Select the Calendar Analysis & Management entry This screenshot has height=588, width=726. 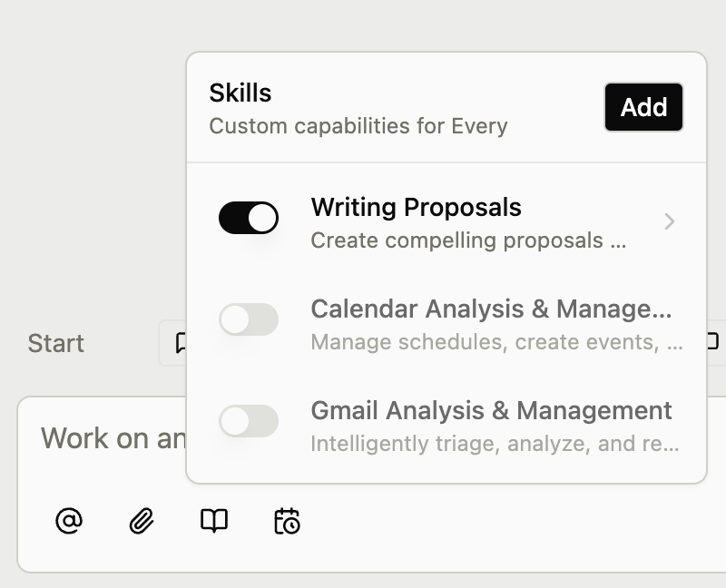pos(491,309)
